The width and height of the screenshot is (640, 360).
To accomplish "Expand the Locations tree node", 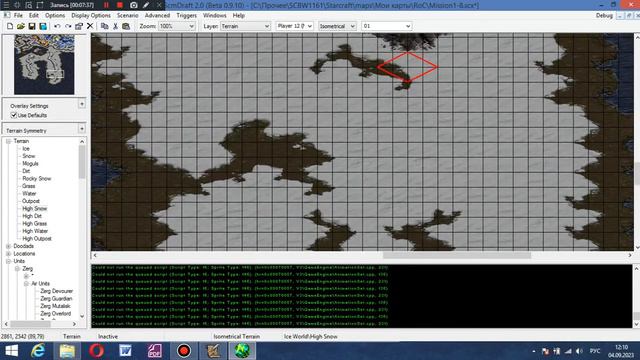I will pyautogui.click(x=8, y=253).
